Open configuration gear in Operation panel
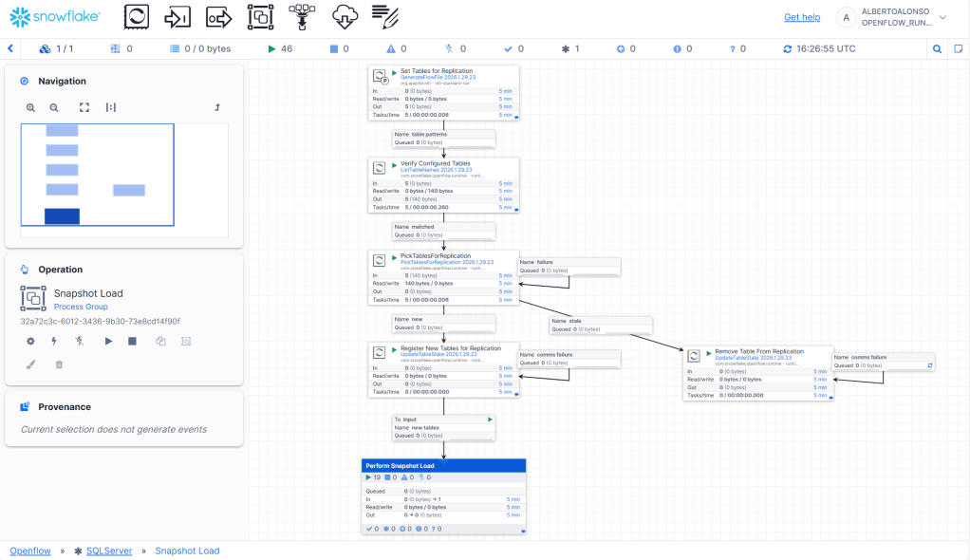The width and height of the screenshot is (970, 560). tap(30, 341)
